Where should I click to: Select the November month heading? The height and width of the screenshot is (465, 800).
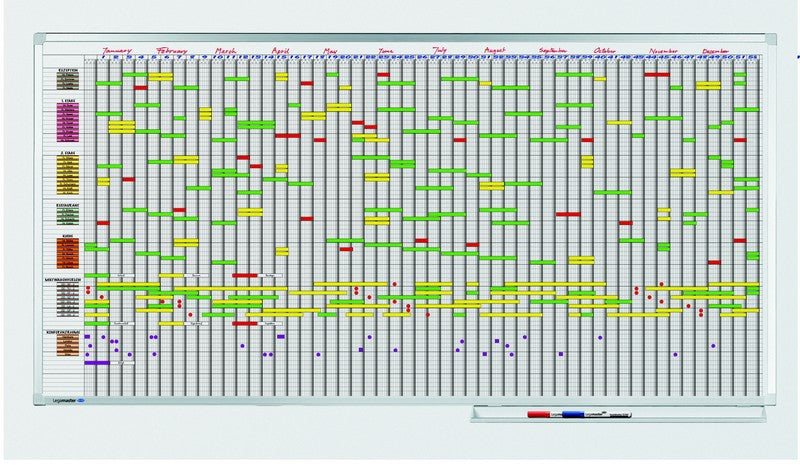[x=663, y=49]
